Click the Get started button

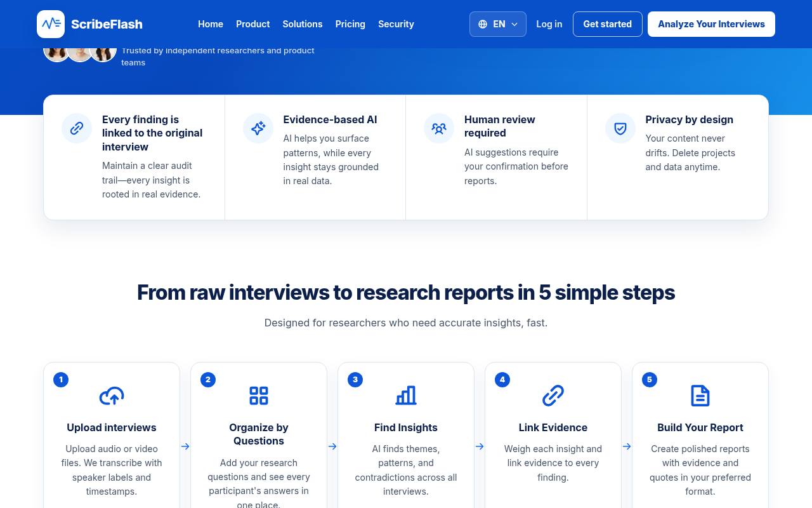tap(608, 24)
